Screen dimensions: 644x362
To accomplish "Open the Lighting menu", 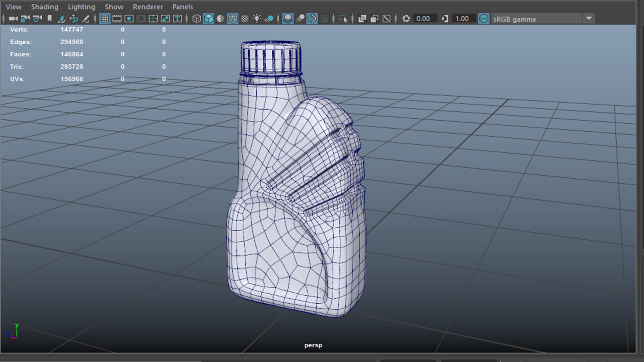I will (x=82, y=7).
